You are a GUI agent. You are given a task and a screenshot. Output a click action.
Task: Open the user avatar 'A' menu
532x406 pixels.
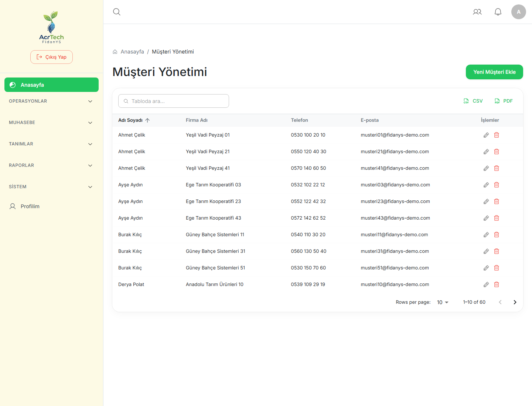pyautogui.click(x=519, y=12)
